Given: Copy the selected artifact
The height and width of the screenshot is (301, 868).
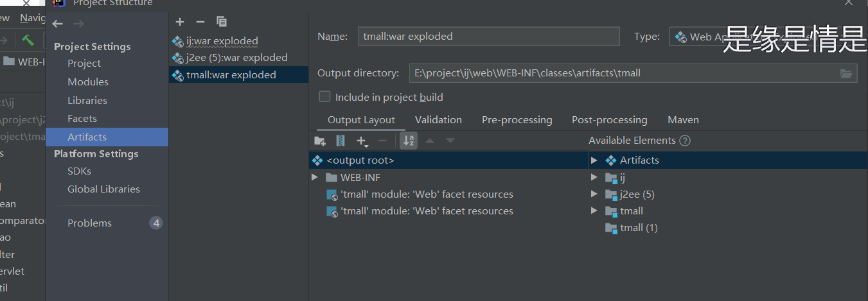Looking at the screenshot, I should tap(222, 22).
